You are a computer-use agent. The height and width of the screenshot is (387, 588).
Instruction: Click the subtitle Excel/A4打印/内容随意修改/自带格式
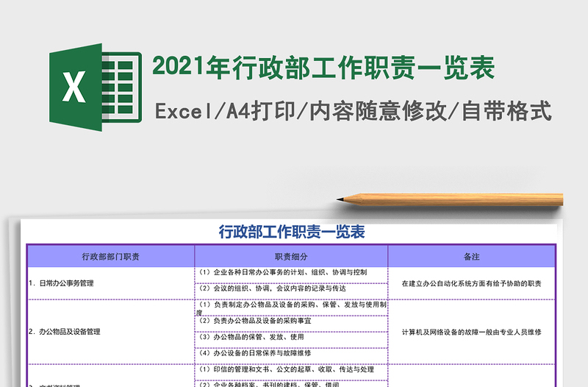353,112
